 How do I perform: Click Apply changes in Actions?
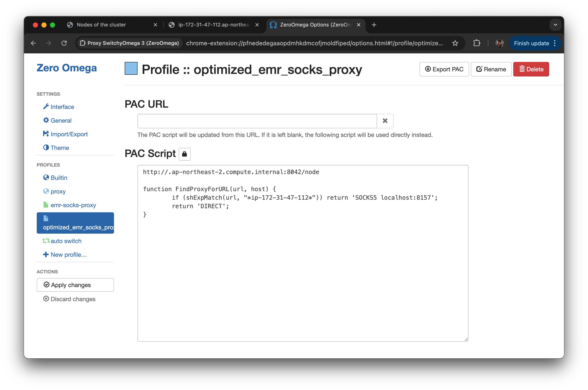(x=75, y=285)
